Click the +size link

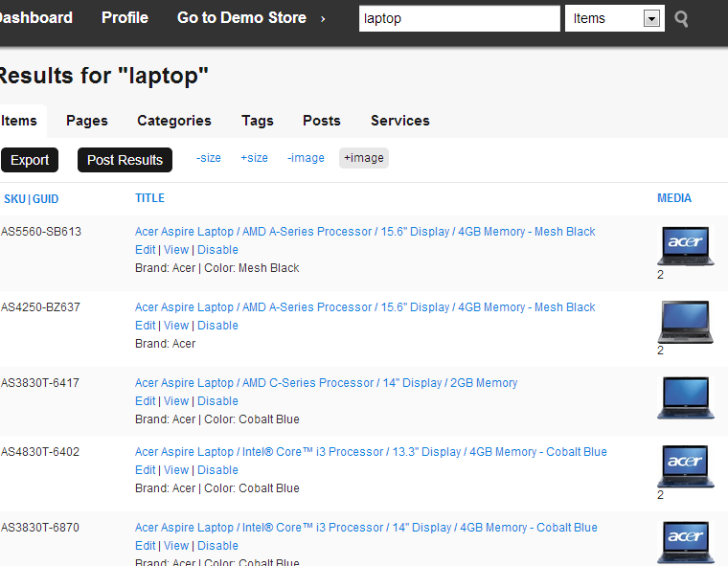point(254,158)
